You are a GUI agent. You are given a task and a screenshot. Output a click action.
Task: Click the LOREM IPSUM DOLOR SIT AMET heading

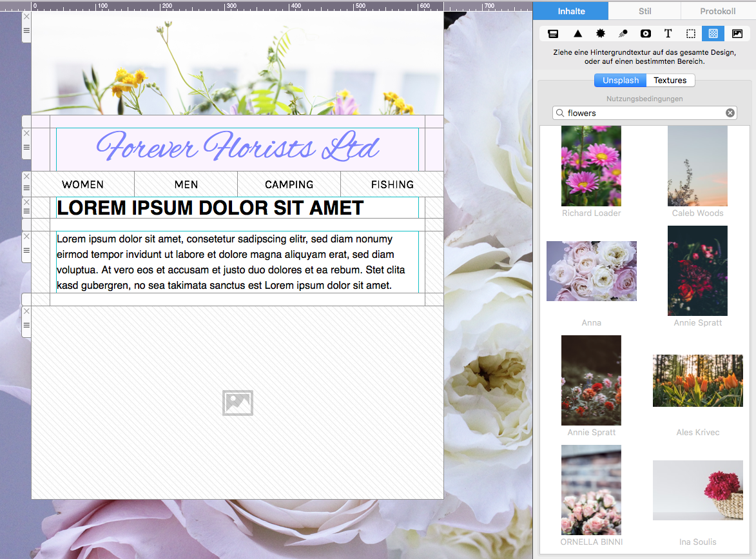(x=210, y=208)
